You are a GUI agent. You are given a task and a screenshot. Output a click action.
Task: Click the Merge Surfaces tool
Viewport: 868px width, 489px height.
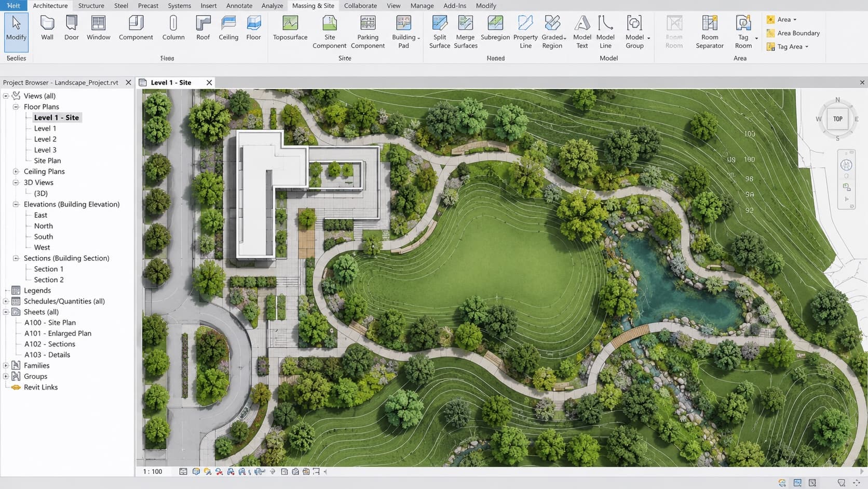pos(466,32)
